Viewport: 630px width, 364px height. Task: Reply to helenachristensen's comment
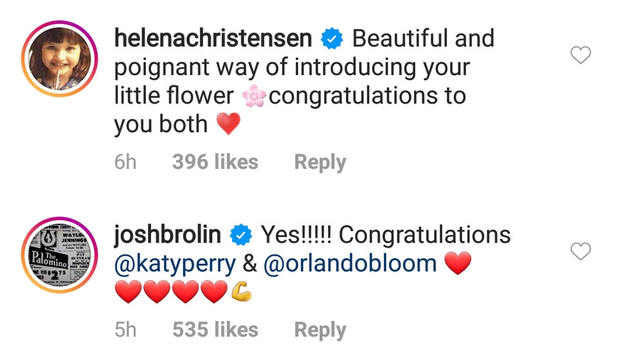[x=319, y=162]
